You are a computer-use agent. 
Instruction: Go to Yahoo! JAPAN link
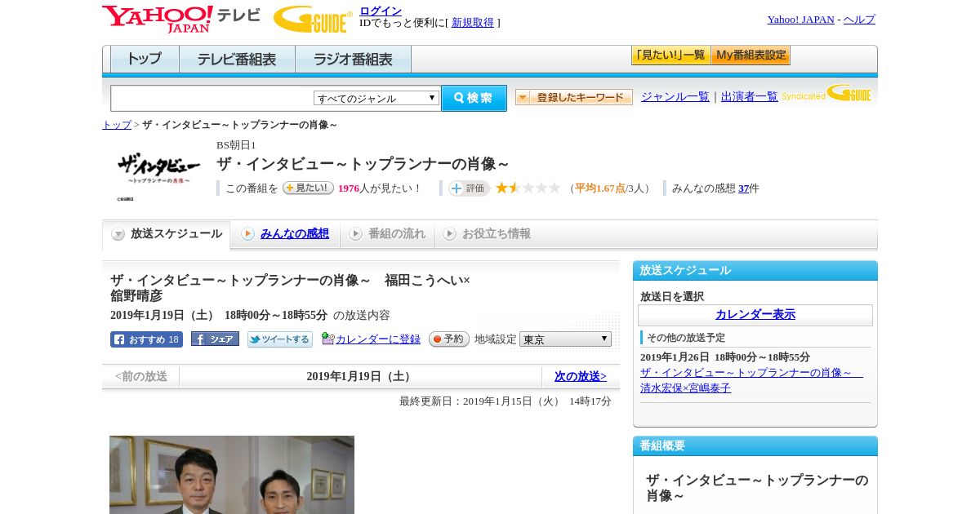point(801,20)
